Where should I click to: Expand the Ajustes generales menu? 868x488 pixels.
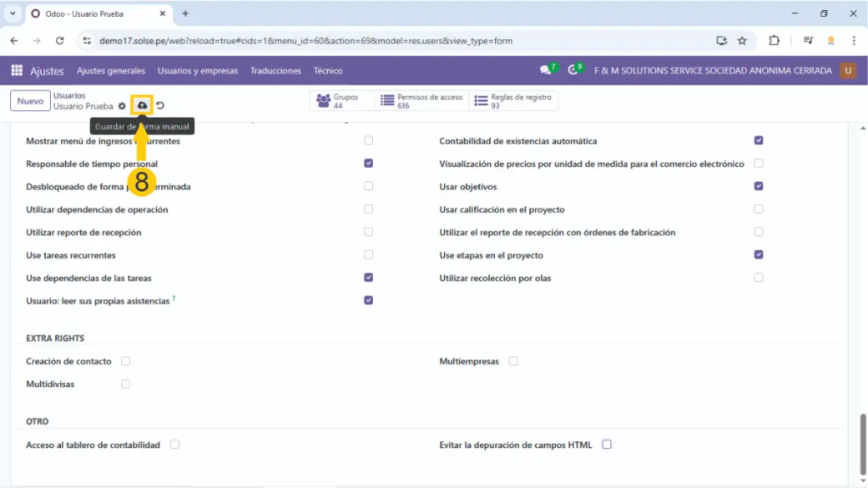click(x=111, y=71)
